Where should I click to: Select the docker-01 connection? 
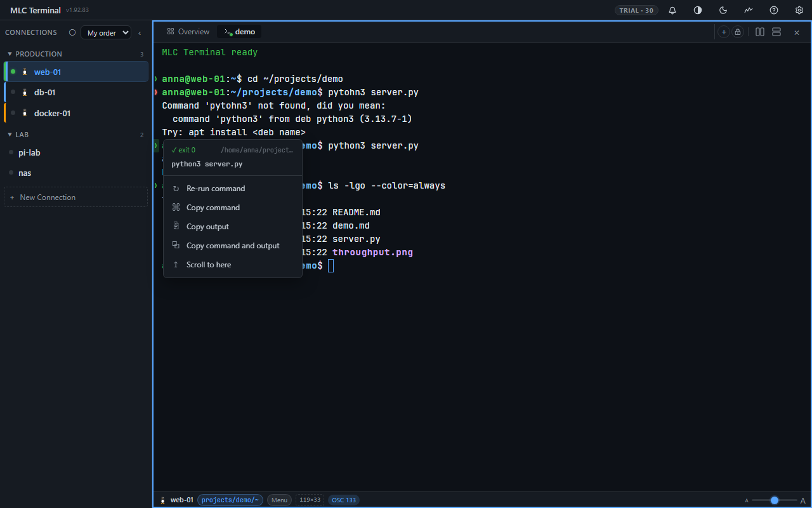(x=76, y=113)
